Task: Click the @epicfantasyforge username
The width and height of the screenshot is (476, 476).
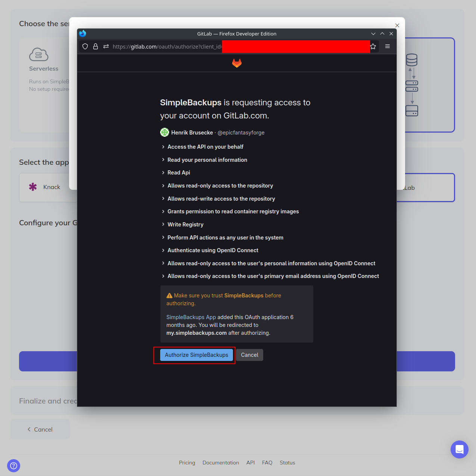Action: [x=241, y=133]
